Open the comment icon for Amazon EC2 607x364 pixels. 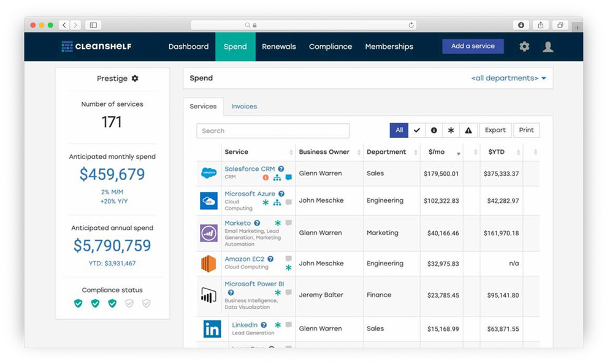coord(289,259)
